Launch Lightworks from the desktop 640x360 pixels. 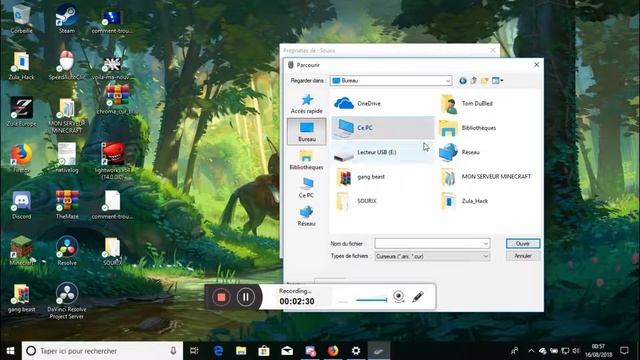(113, 161)
